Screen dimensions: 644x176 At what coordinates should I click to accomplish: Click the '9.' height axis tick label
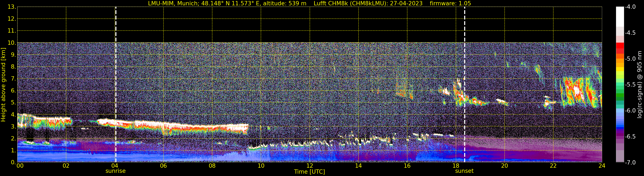(x=13, y=55)
